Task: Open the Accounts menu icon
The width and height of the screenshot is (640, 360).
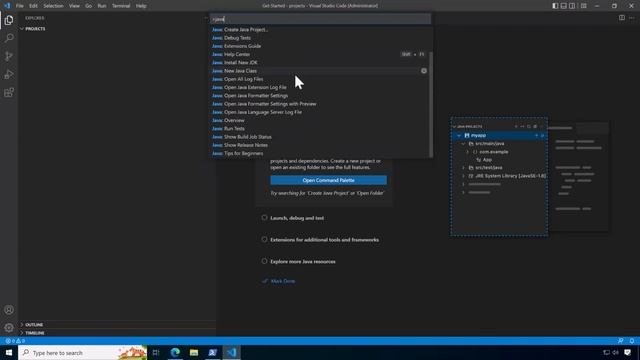Action: [x=9, y=310]
